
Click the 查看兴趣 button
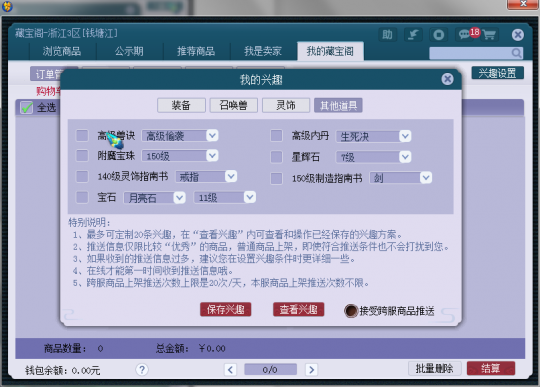coord(298,309)
